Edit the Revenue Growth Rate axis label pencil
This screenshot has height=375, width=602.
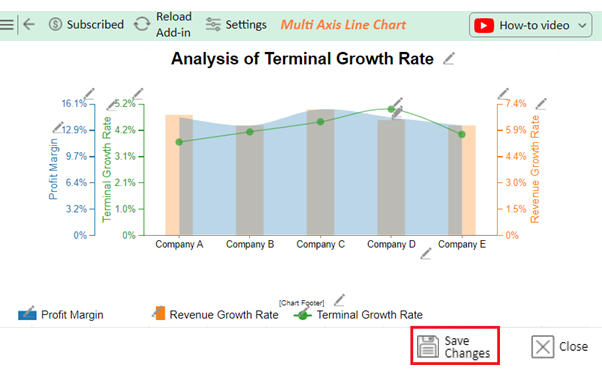tap(541, 104)
